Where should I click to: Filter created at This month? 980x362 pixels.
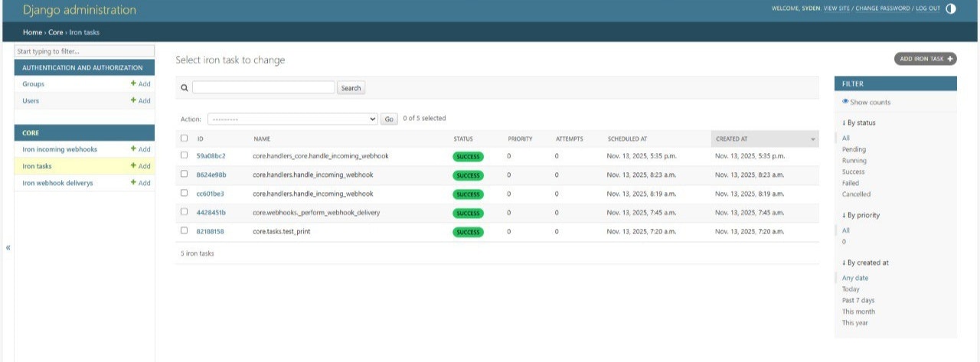click(x=858, y=311)
